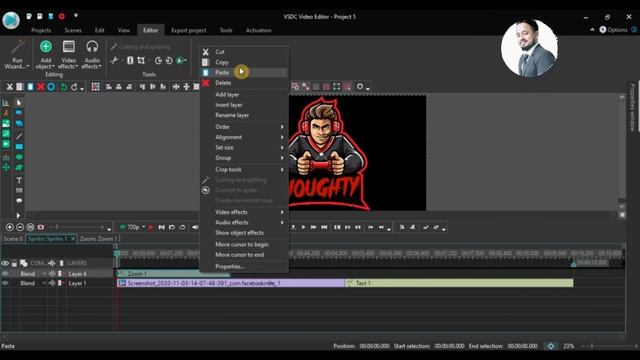Image resolution: width=640 pixels, height=360 pixels.
Task: Click the play button in preview controls
Action: click(303, 227)
